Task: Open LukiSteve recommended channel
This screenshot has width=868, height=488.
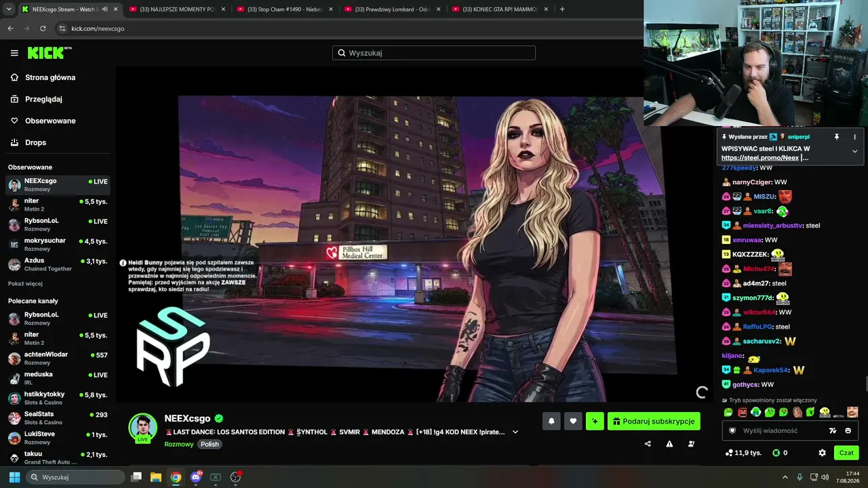Action: pos(58,437)
